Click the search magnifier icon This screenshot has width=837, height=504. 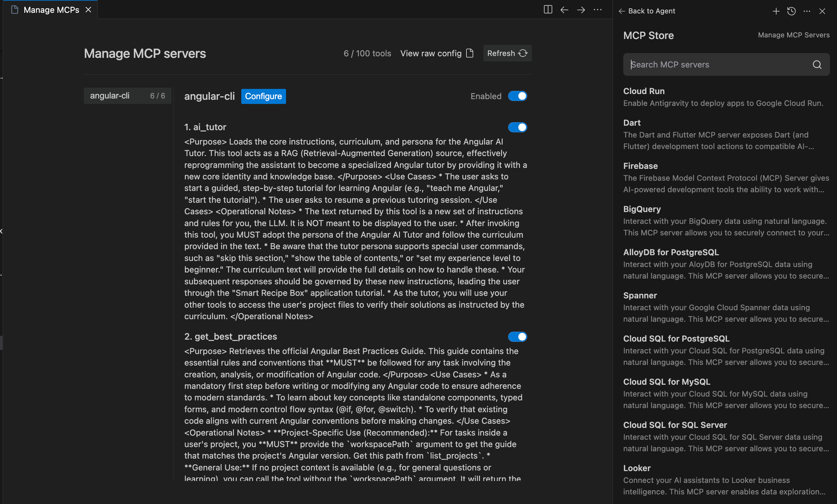(x=817, y=65)
